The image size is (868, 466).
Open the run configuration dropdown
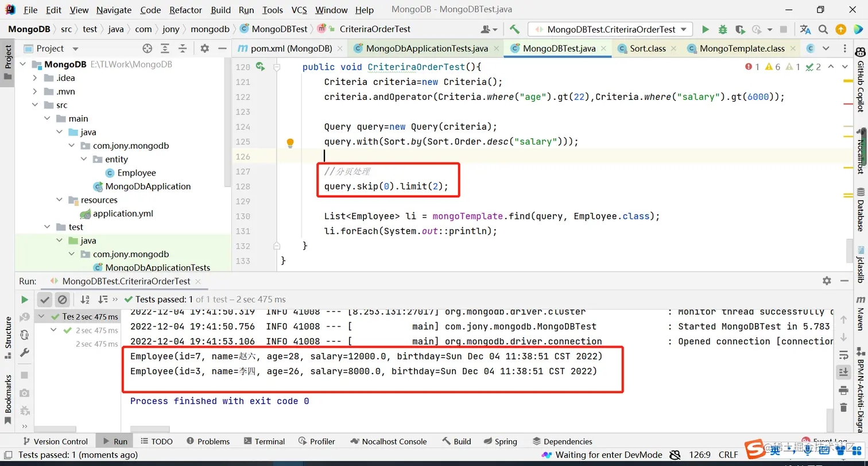(610, 29)
